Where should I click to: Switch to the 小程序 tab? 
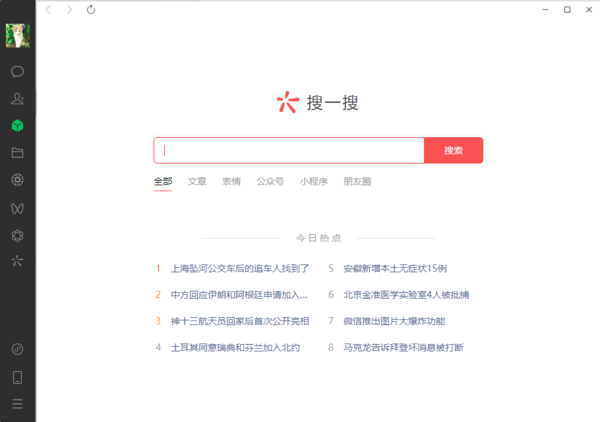pyautogui.click(x=314, y=181)
